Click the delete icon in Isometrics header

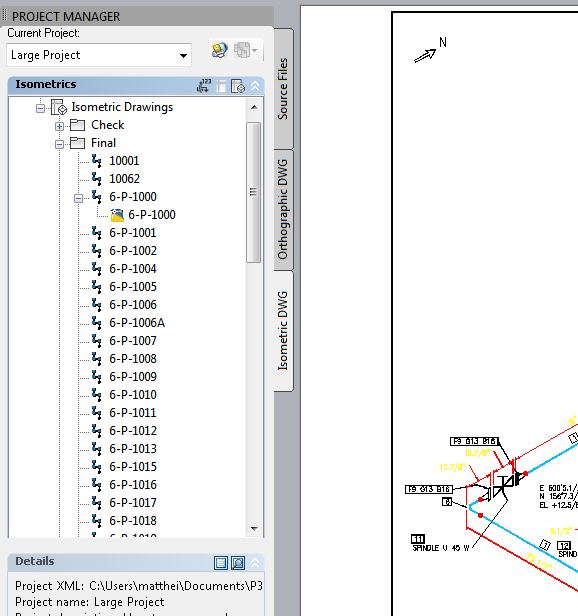221,86
